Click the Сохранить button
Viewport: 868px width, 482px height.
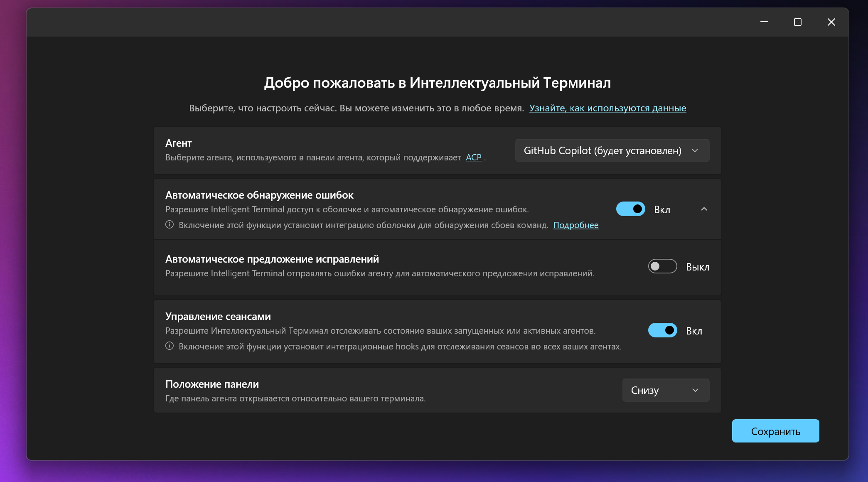click(x=775, y=431)
